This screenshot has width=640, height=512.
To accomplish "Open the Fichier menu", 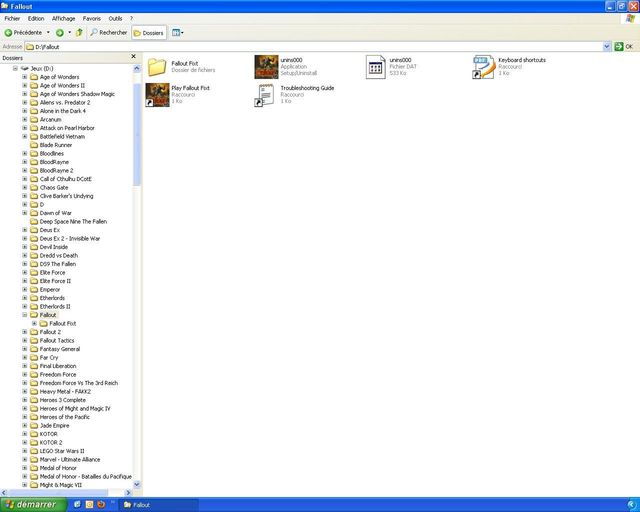I will tap(12, 18).
